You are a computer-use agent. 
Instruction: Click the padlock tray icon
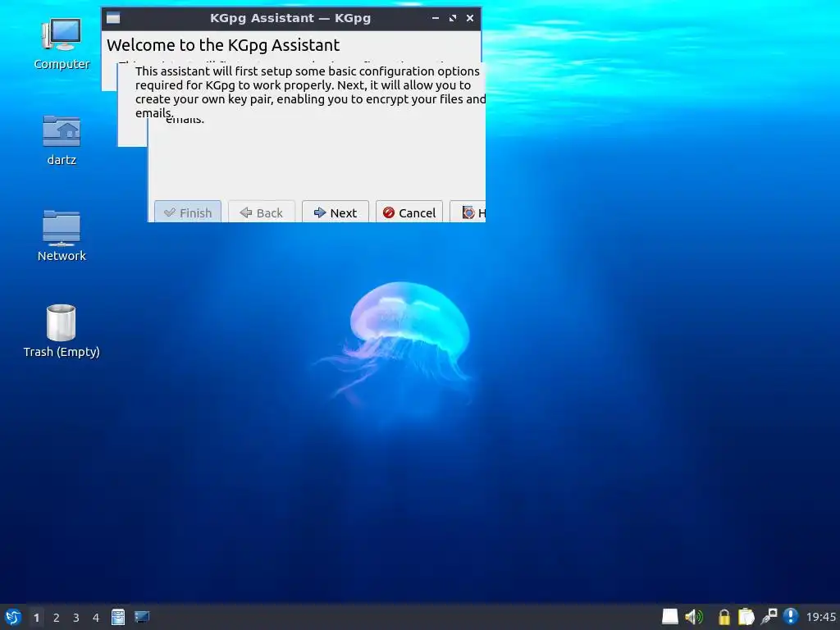[724, 617]
